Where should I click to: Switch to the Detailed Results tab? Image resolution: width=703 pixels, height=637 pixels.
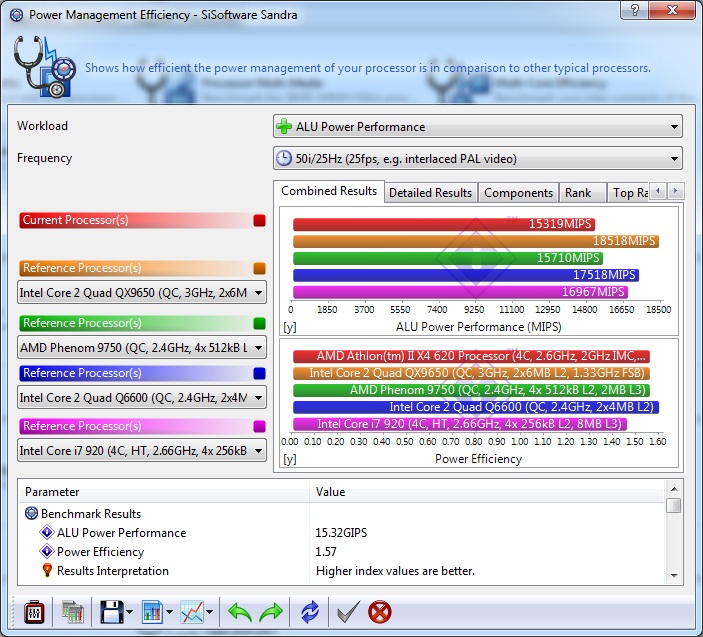[x=430, y=193]
